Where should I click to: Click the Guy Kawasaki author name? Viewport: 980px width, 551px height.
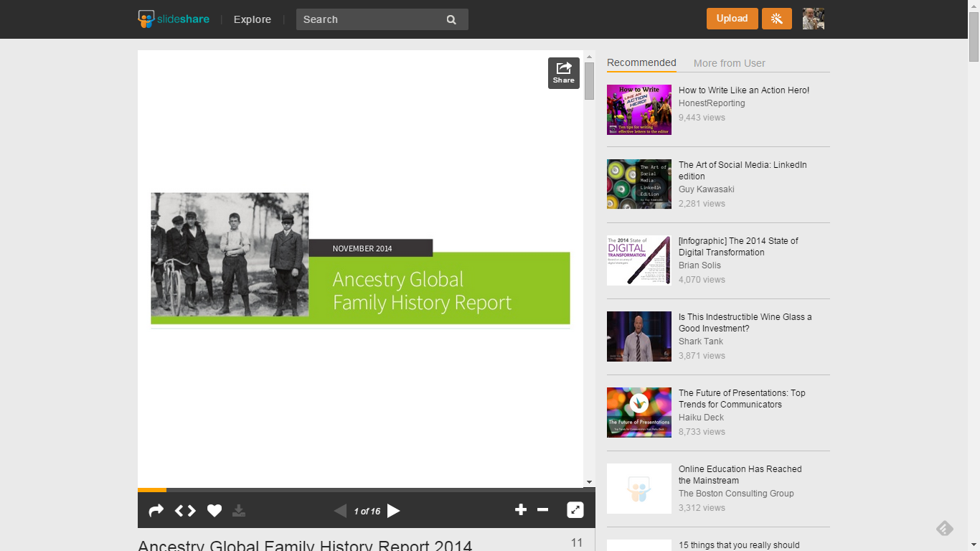(707, 189)
